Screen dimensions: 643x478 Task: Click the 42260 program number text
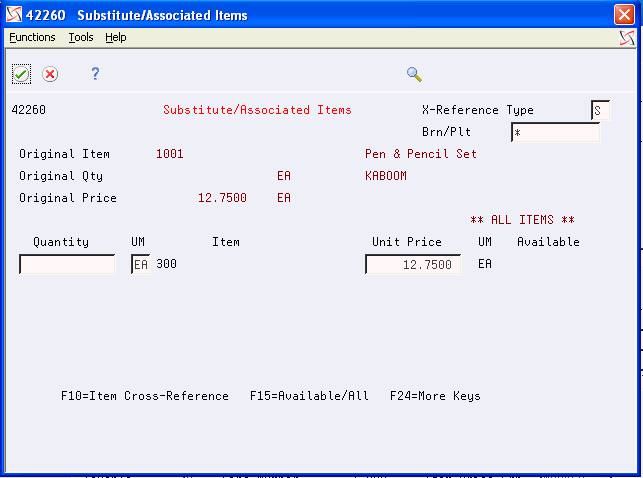(x=29, y=110)
